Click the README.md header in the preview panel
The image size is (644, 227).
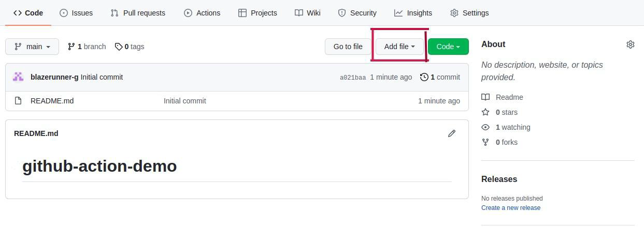coord(36,133)
